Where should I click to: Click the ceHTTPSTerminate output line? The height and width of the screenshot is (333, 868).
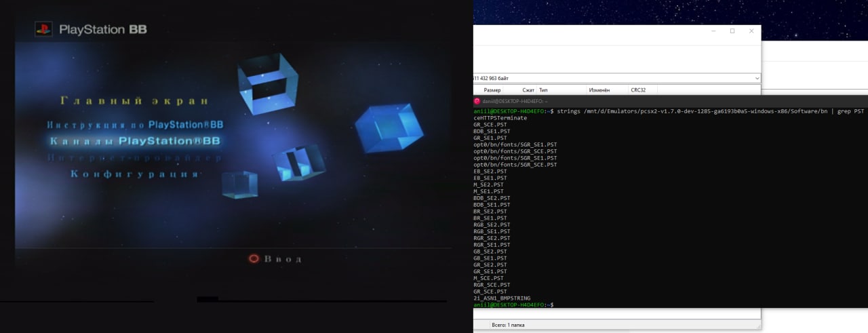coord(500,117)
